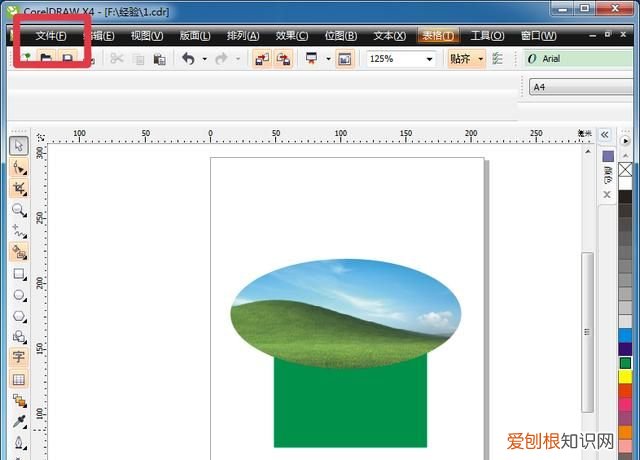Click the Application Launcher icon
Image resolution: width=640 pixels, height=460 pixels.
tap(312, 59)
